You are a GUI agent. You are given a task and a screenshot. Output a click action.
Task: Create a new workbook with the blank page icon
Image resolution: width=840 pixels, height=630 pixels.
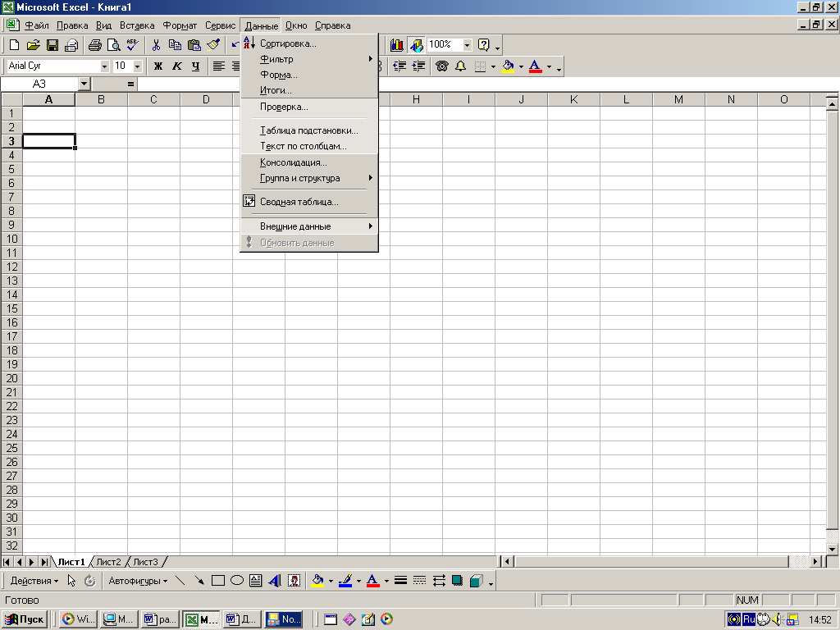click(15, 45)
